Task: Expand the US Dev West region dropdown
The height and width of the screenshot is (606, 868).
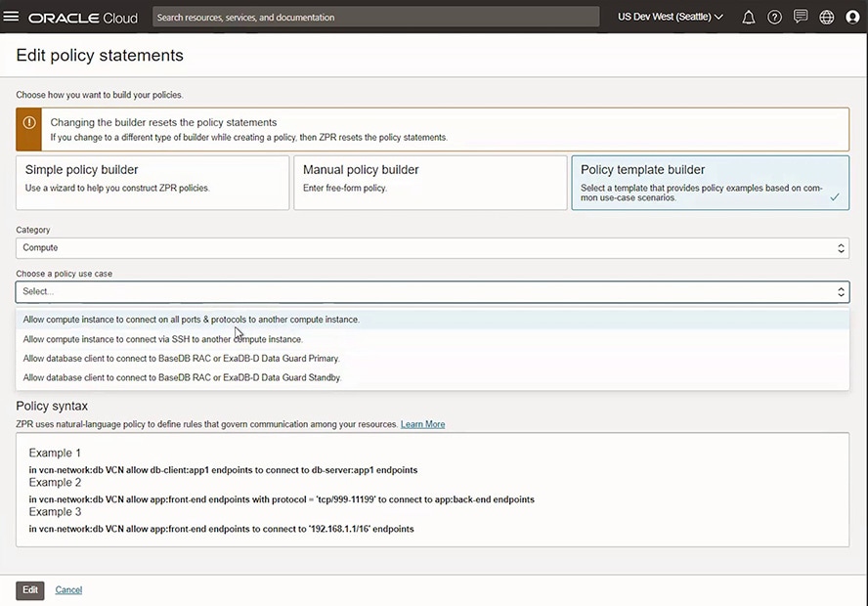Action: point(671,17)
